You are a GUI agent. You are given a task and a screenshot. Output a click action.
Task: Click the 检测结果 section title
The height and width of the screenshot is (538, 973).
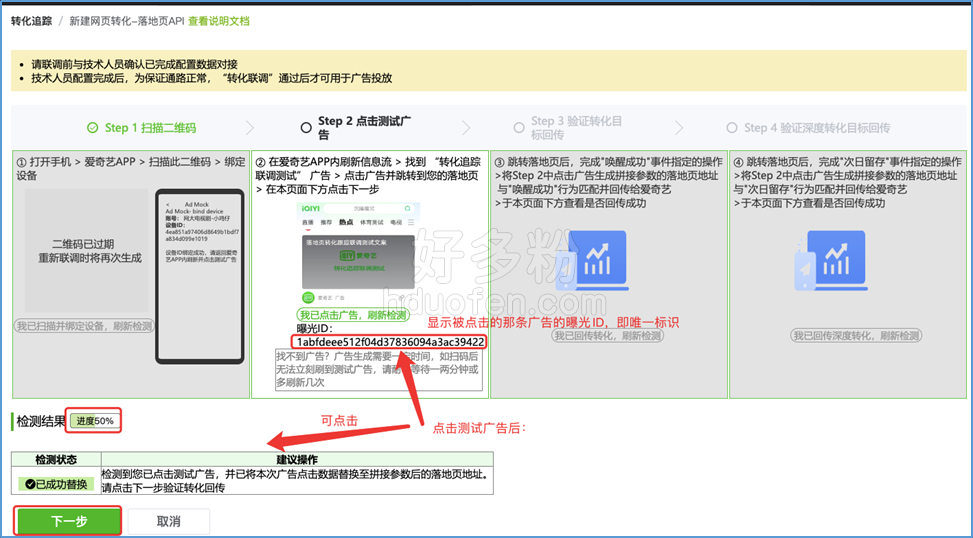pyautogui.click(x=41, y=421)
